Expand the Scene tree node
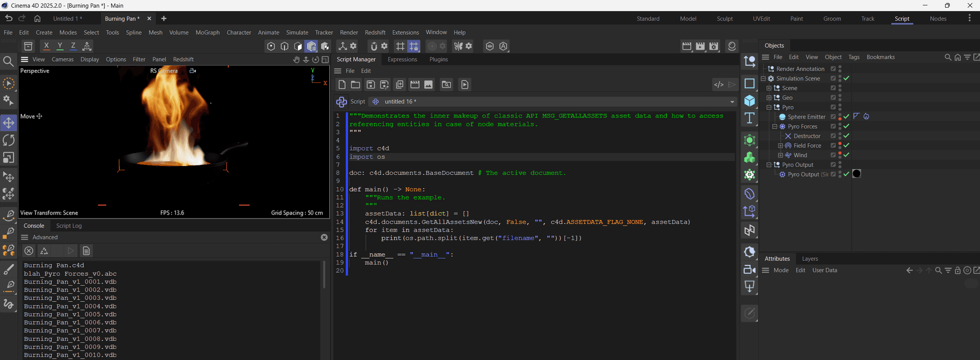Viewport: 980px width, 360px height. coord(769,88)
